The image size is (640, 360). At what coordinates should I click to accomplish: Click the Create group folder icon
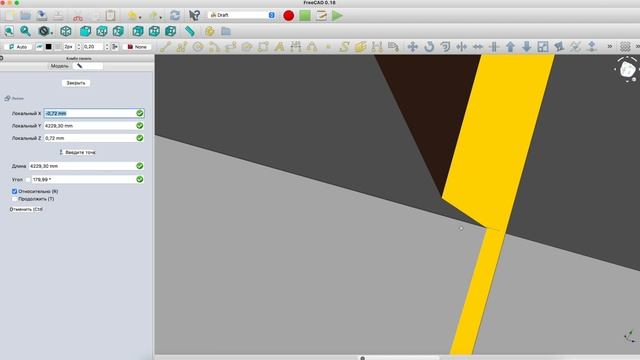[x=226, y=31]
